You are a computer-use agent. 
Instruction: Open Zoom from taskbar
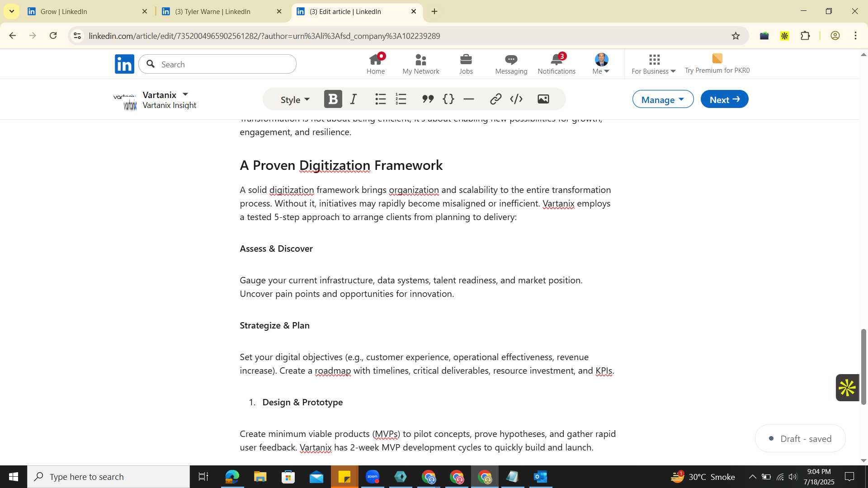373,477
